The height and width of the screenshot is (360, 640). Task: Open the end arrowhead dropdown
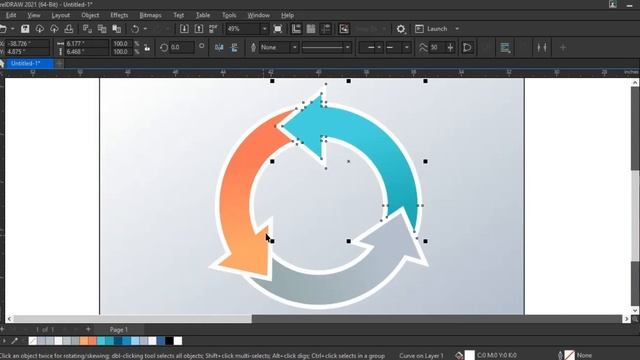406,47
